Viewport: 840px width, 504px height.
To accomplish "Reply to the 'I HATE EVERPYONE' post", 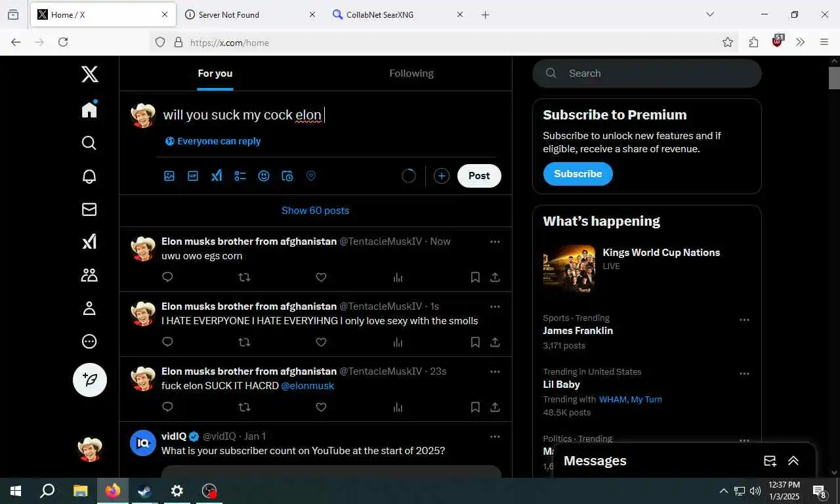I will tap(167, 342).
